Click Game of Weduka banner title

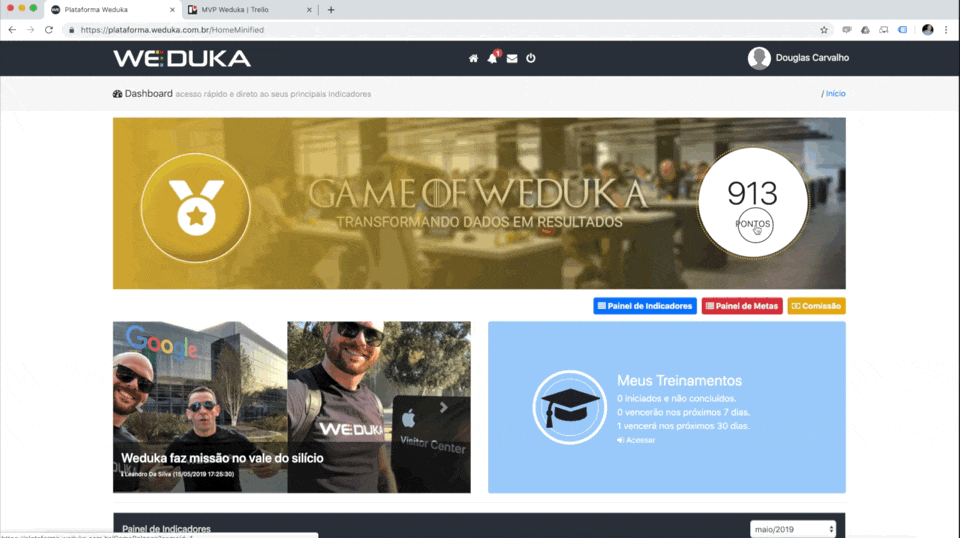coord(478,193)
